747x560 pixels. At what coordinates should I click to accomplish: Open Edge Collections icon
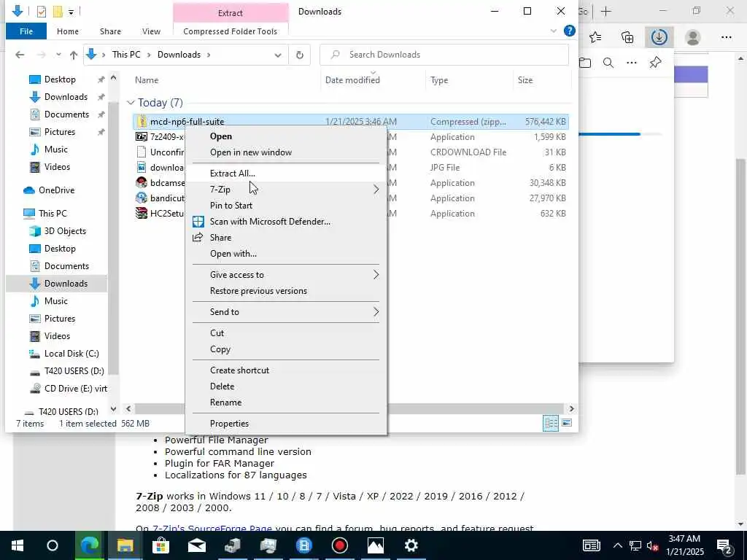coord(627,37)
